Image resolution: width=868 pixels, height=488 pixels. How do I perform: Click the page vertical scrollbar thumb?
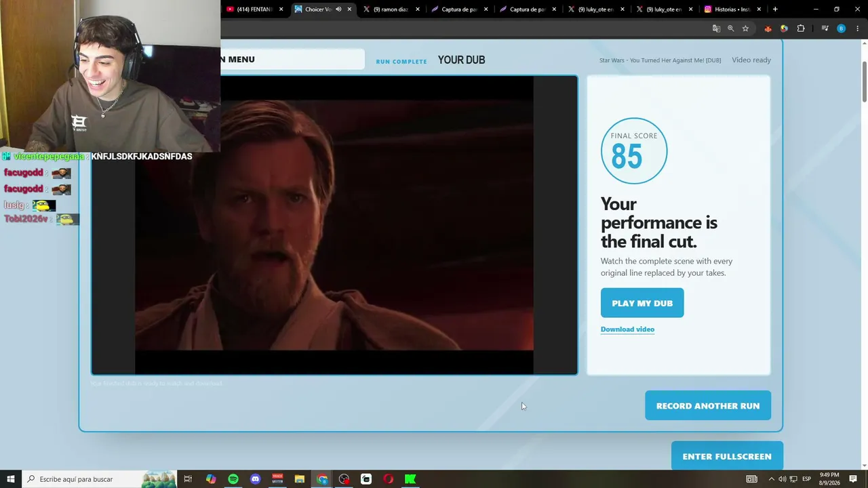click(864, 82)
